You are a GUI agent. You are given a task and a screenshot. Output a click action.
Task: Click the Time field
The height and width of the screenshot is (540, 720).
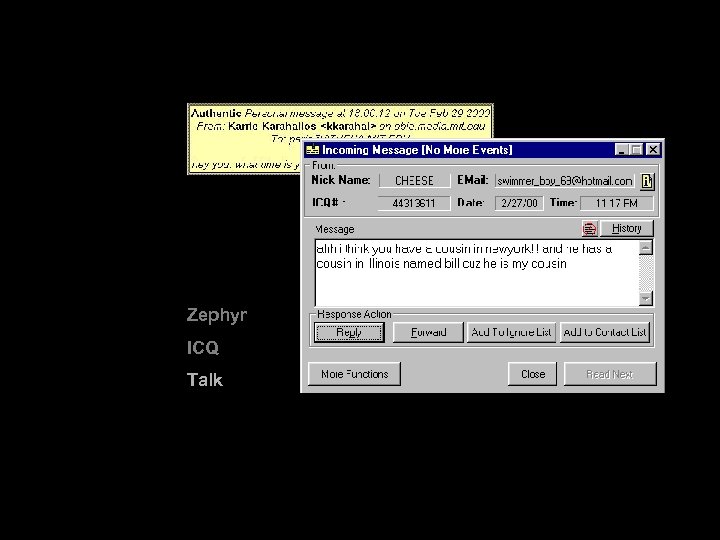pos(616,203)
